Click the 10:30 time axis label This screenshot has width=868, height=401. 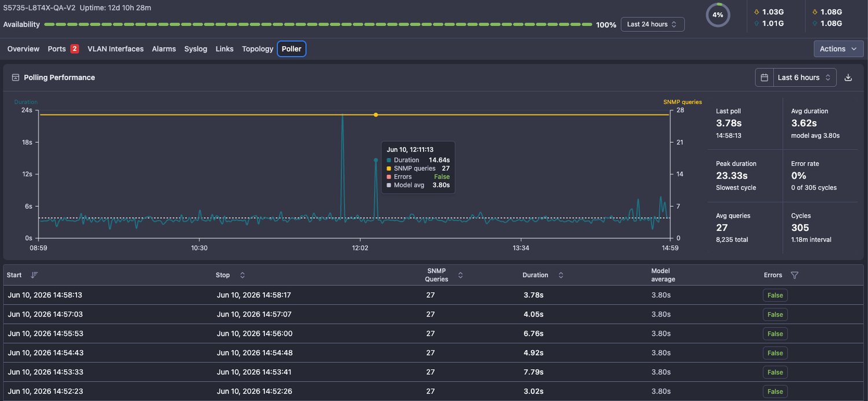(200, 248)
